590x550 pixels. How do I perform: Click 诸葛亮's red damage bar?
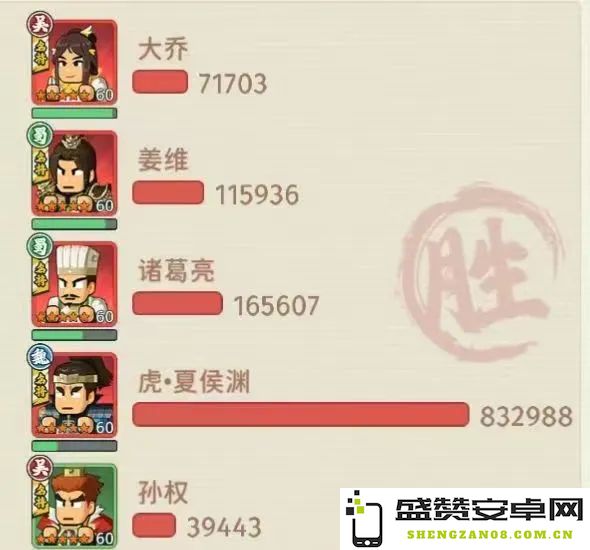tap(177, 303)
